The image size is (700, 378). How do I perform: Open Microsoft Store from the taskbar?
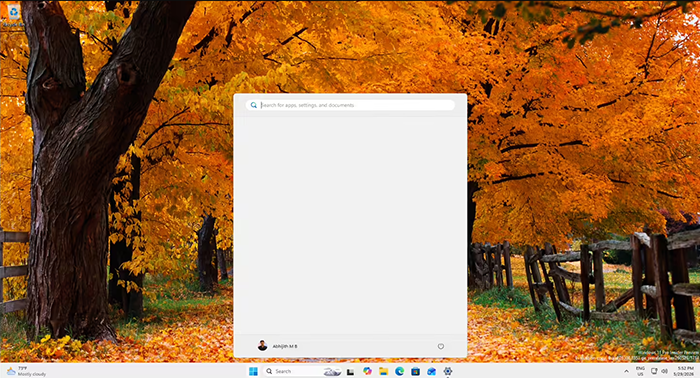pyautogui.click(x=416, y=371)
